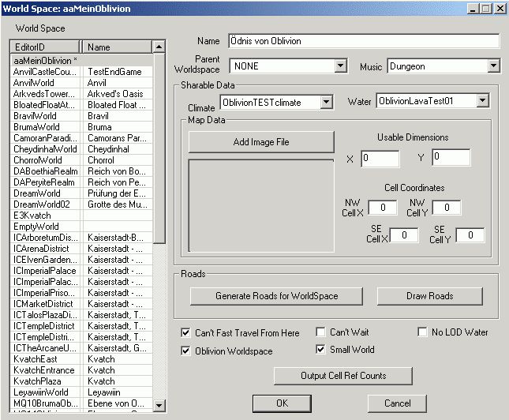Click the Reich von Bo... name cell

click(117, 171)
